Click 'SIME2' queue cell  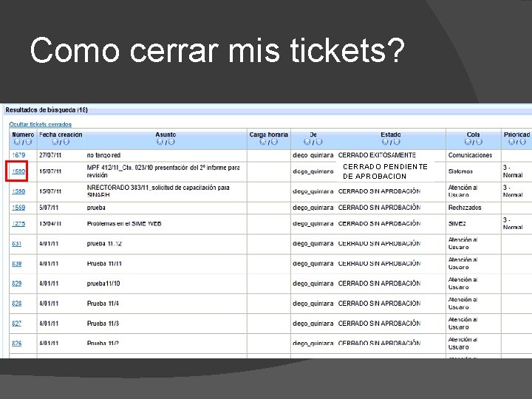pyautogui.click(x=457, y=224)
